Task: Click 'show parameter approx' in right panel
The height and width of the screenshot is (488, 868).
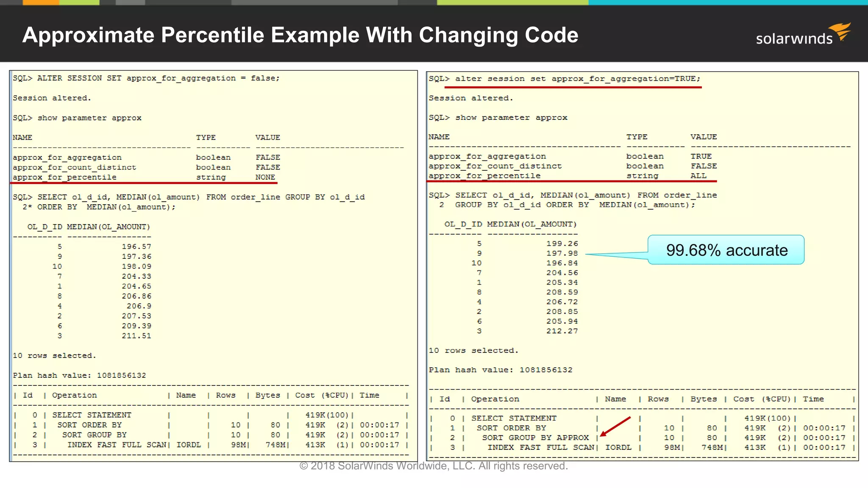Action: [x=511, y=118]
